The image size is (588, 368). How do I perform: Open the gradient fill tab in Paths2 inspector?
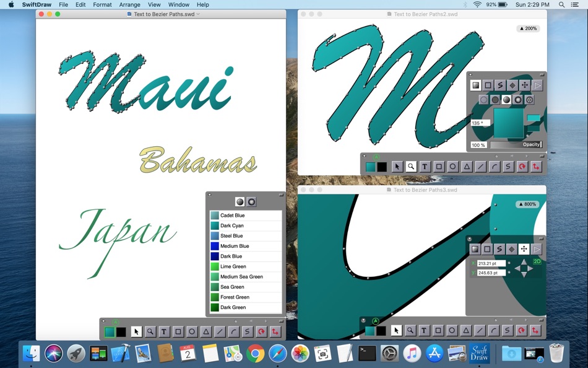475,85
